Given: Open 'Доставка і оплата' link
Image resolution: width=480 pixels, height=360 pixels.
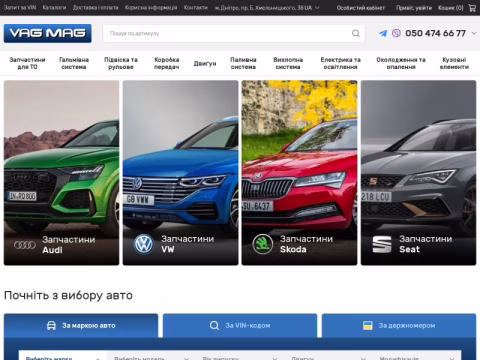Looking at the screenshot, I should coord(96,8).
